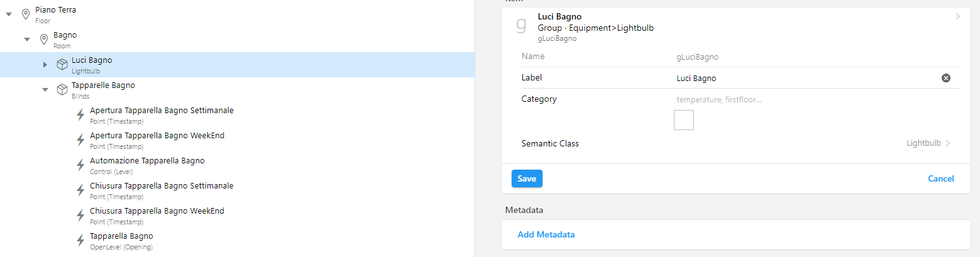Click the location pin icon beside Piano Terra
This screenshot has width=980, height=257.
pyautogui.click(x=26, y=14)
